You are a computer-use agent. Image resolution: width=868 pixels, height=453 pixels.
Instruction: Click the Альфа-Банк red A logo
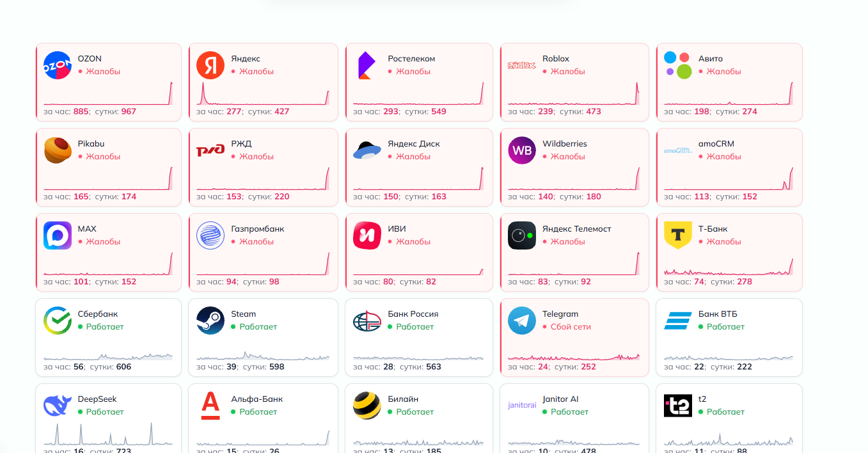[210, 406]
